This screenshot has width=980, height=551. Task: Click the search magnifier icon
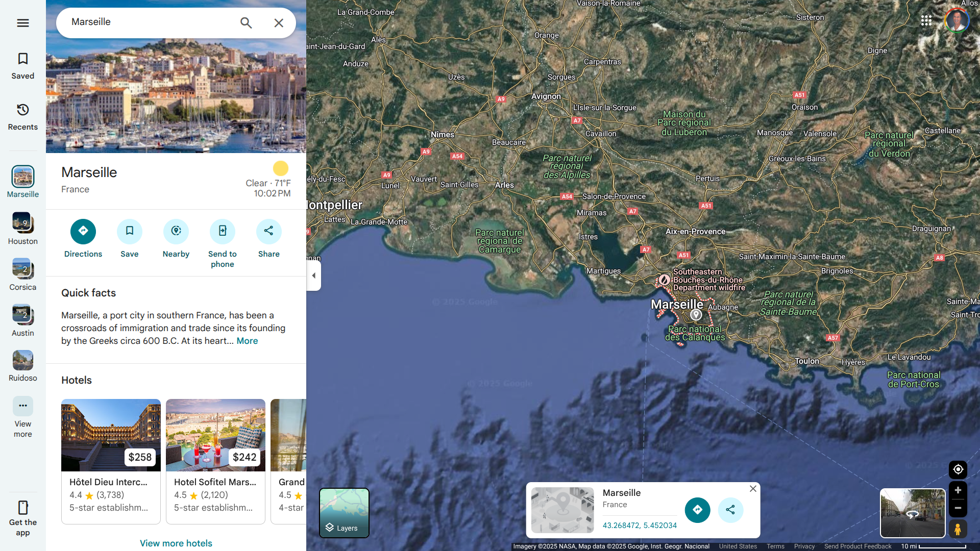[246, 23]
